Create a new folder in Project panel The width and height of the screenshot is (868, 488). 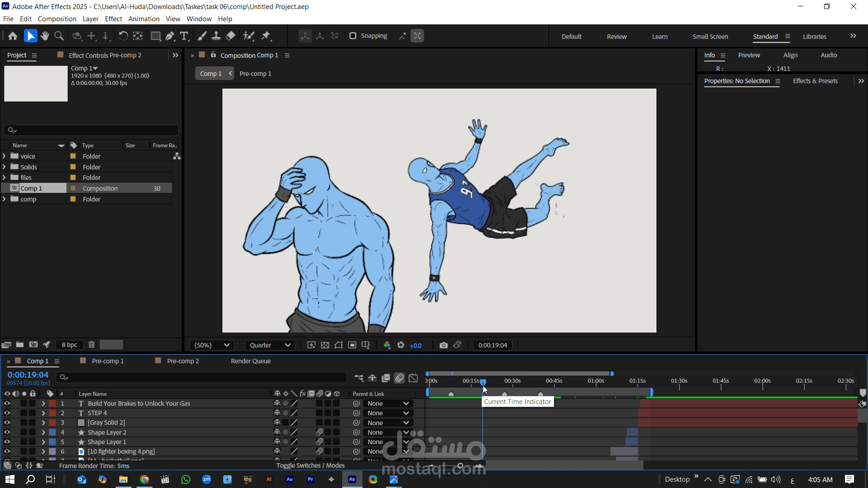tap(20, 345)
